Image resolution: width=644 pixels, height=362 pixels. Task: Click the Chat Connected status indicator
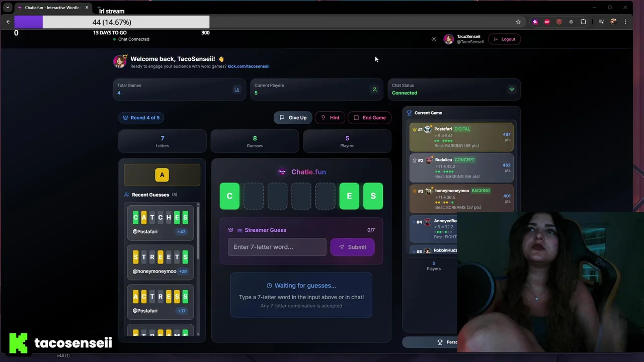pos(131,39)
